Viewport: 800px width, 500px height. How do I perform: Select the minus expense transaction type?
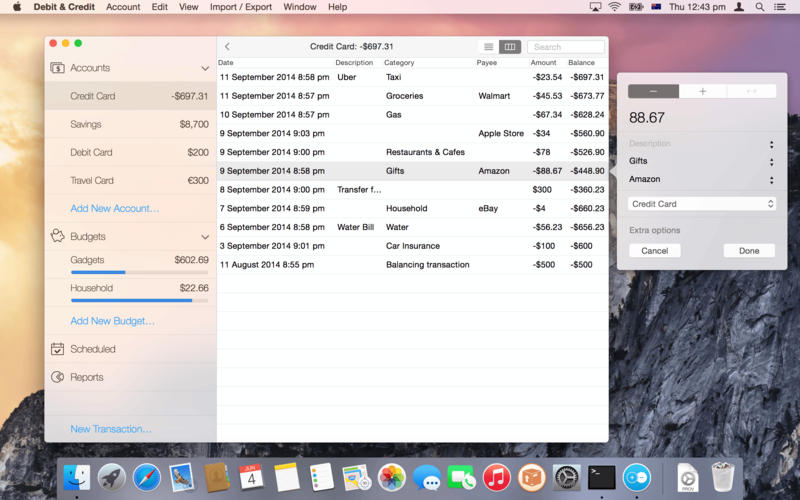653,91
